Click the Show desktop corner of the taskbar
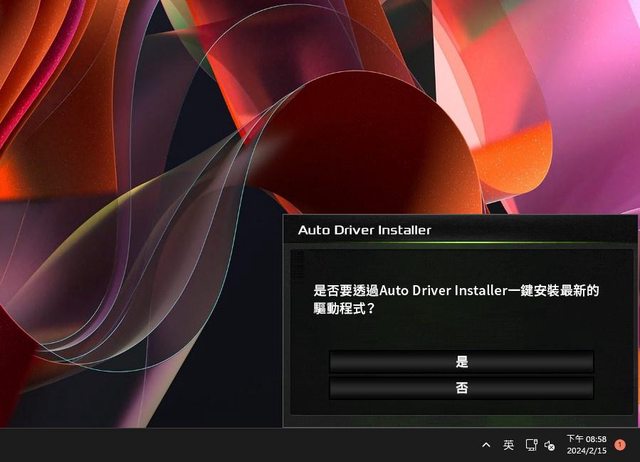Screen dimensions: 640x462 point(637,445)
